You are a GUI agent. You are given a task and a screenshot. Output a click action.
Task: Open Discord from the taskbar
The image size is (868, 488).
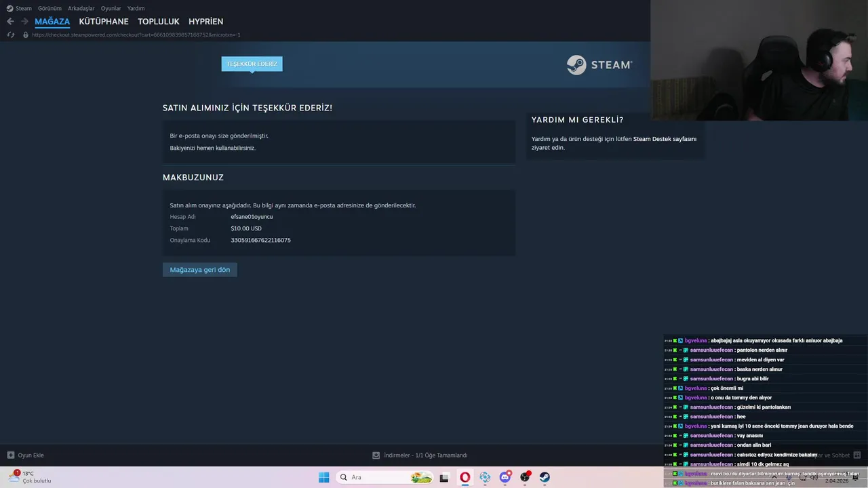pos(505,477)
